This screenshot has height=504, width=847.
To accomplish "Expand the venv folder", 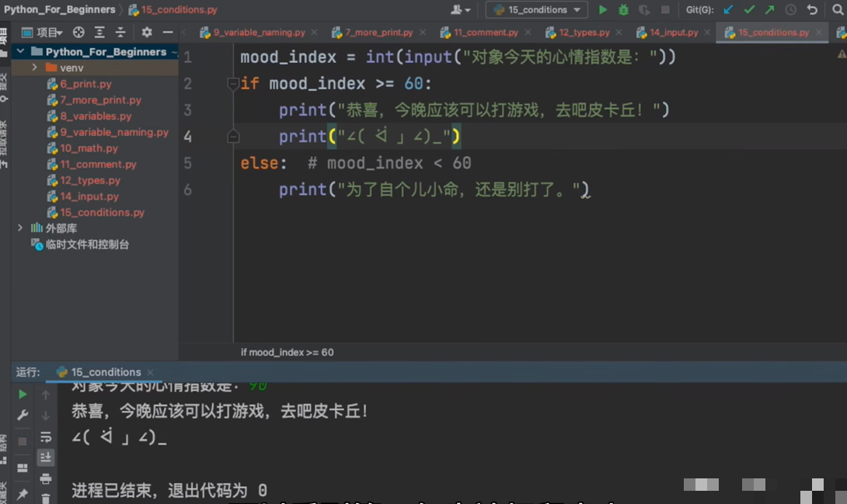I will pos(34,68).
